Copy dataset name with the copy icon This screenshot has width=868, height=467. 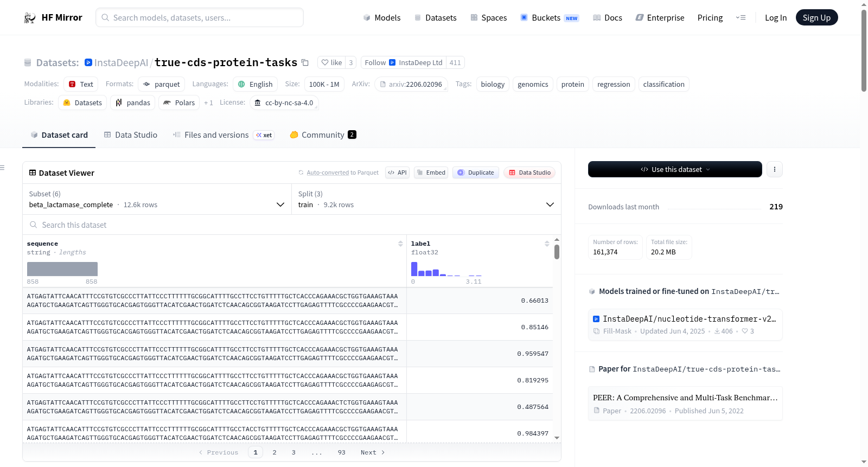pyautogui.click(x=305, y=63)
